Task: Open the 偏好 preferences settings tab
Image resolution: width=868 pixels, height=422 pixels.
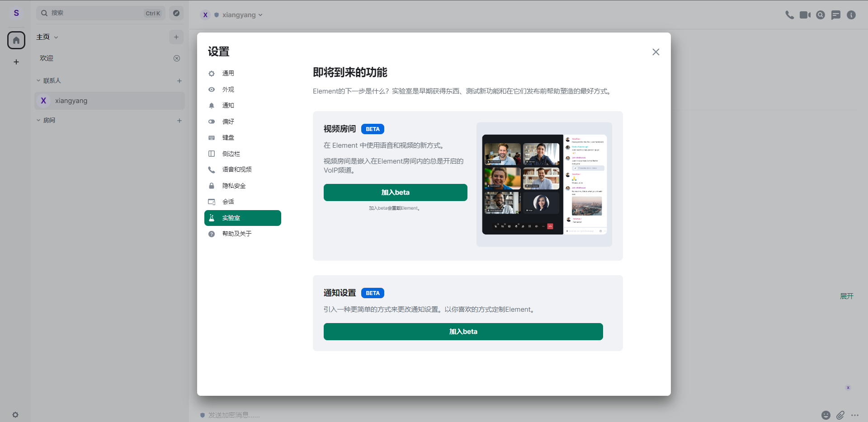Action: 243,122
